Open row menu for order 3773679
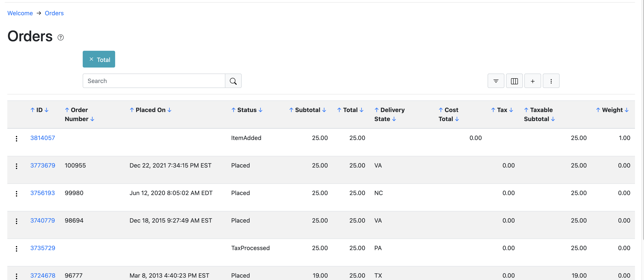This screenshot has height=280, width=644. tap(17, 166)
